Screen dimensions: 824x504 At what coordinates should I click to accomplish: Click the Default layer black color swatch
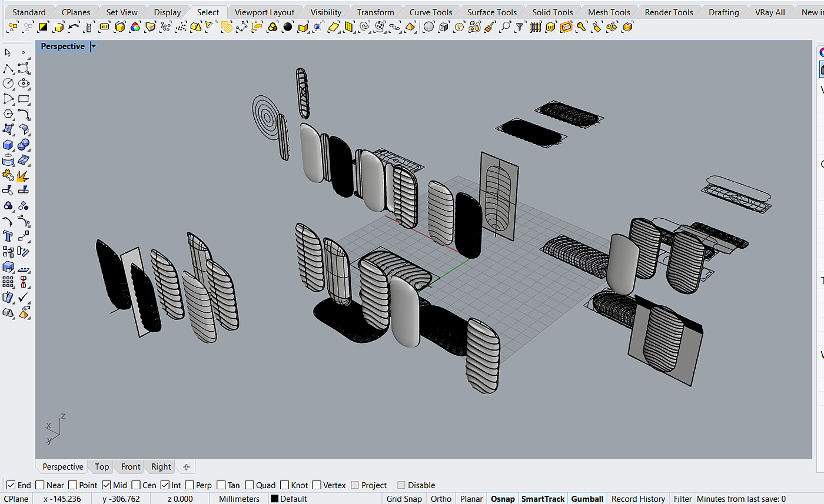click(274, 499)
